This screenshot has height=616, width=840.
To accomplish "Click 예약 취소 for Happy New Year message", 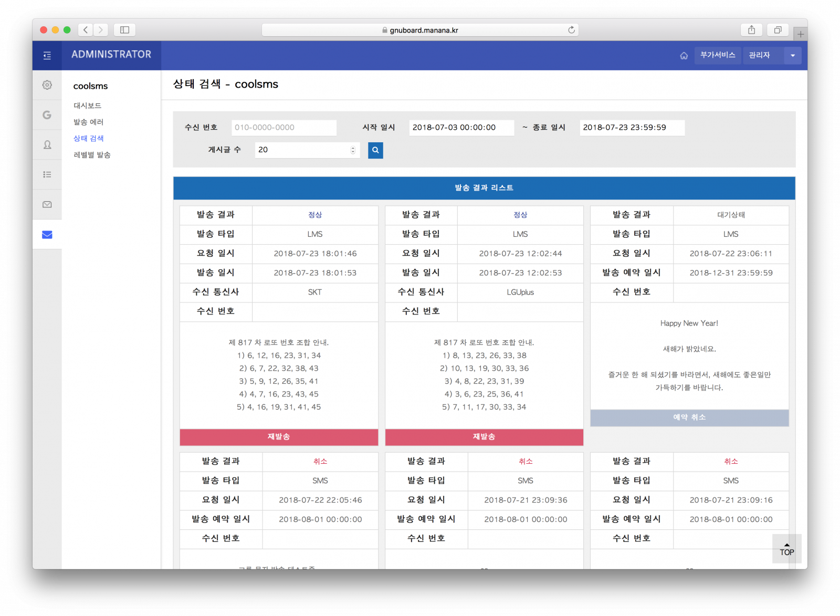I will (689, 417).
